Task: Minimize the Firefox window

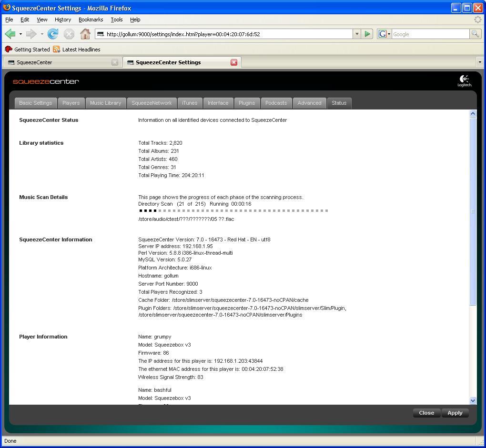Action: click(x=456, y=8)
